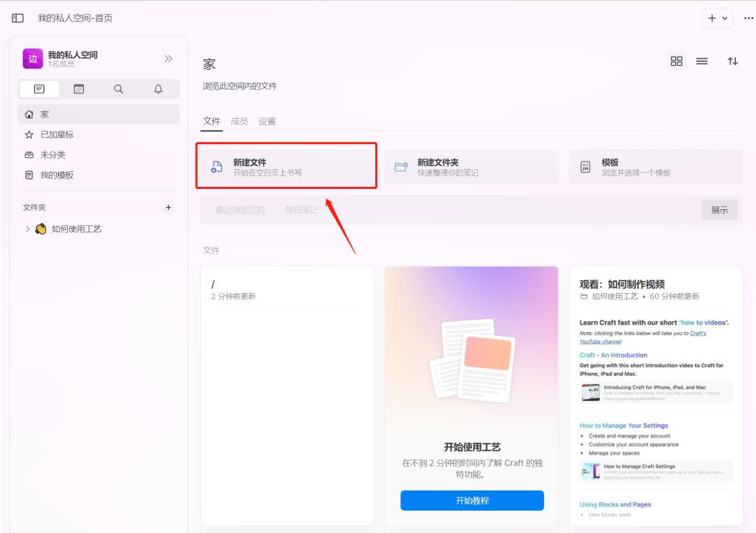
Task: Open the 如何使用工艺 folder
Action: pyautogui.click(x=76, y=229)
